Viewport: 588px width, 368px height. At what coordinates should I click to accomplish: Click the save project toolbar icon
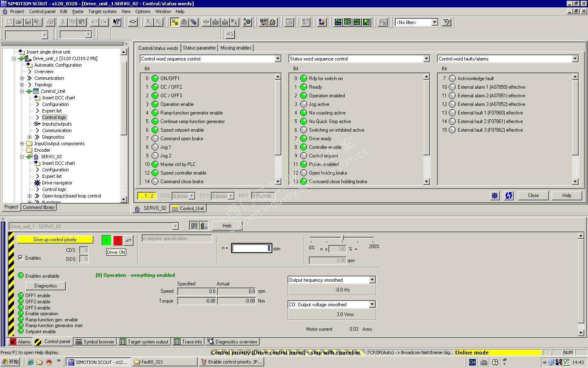pyautogui.click(x=29, y=22)
